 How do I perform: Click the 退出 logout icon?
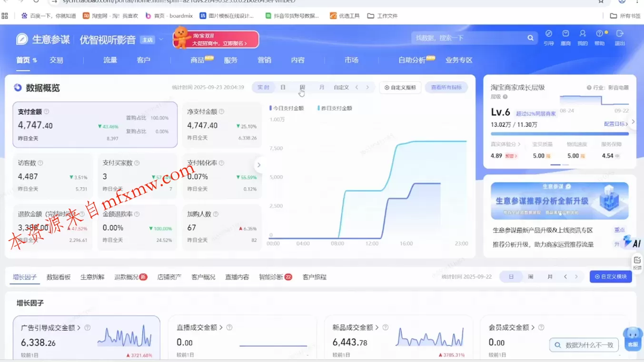[620, 34]
